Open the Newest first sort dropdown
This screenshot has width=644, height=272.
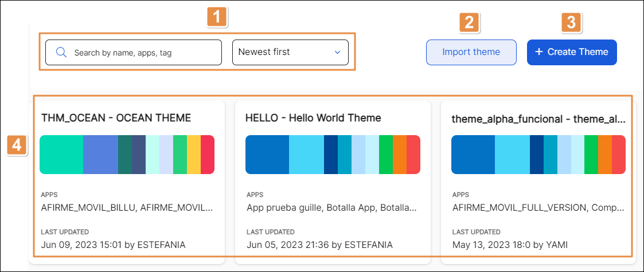(x=290, y=52)
